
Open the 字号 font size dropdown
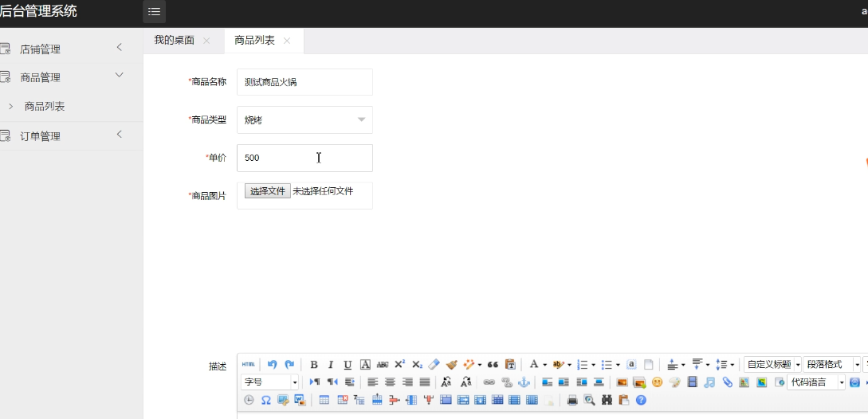pyautogui.click(x=269, y=382)
